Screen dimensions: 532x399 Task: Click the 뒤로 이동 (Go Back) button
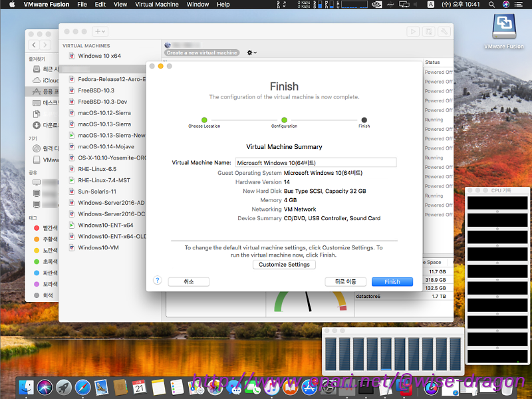(345, 281)
